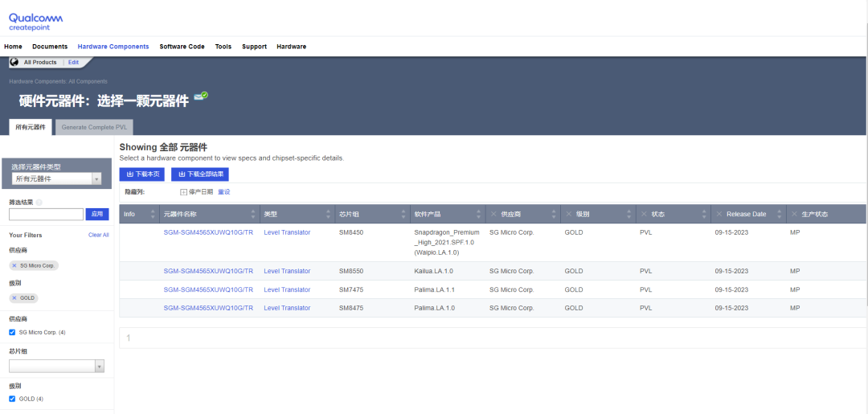The height and width of the screenshot is (414, 868).
Task: Sort by 状态 column arrows
Action: point(705,214)
